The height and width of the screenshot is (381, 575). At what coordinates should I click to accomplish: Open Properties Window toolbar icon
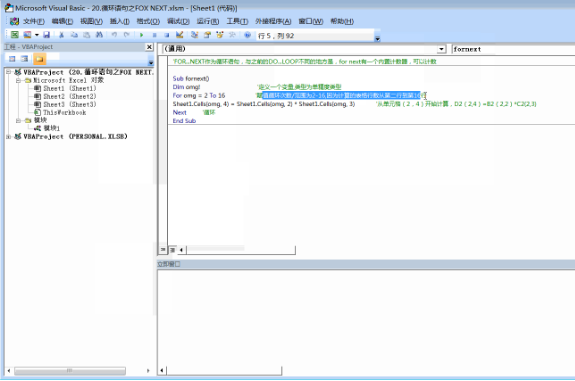click(207, 35)
